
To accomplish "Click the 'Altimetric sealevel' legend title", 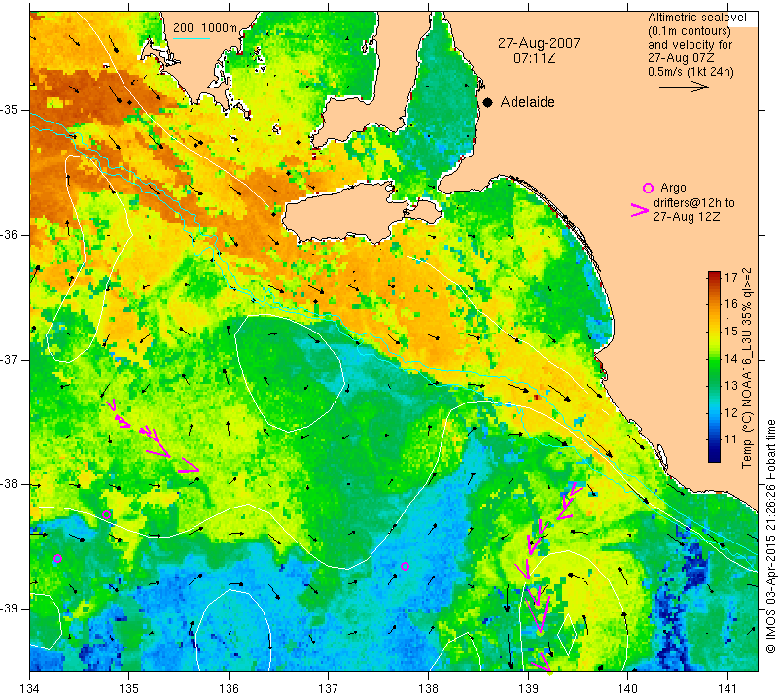I will 697,17.
